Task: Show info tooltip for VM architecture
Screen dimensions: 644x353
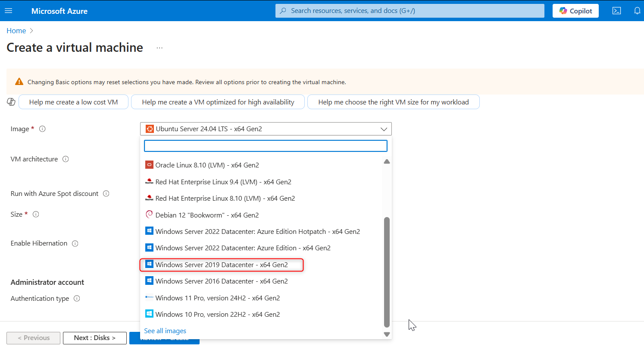Action: click(66, 159)
